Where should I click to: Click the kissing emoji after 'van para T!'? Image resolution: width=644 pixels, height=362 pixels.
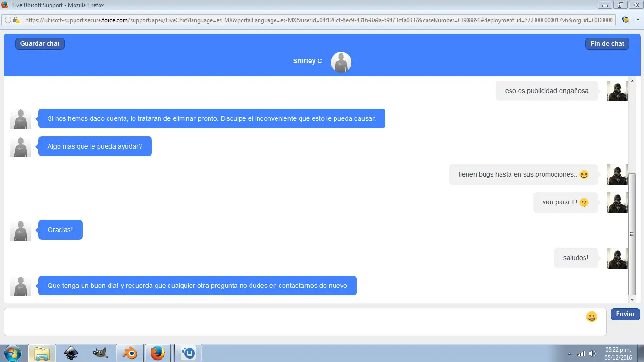point(584,202)
